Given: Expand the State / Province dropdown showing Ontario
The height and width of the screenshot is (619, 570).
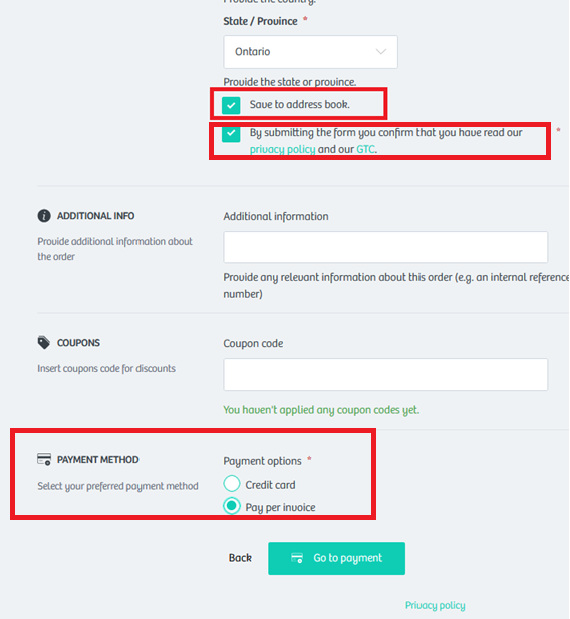Looking at the screenshot, I should pyautogui.click(x=310, y=52).
